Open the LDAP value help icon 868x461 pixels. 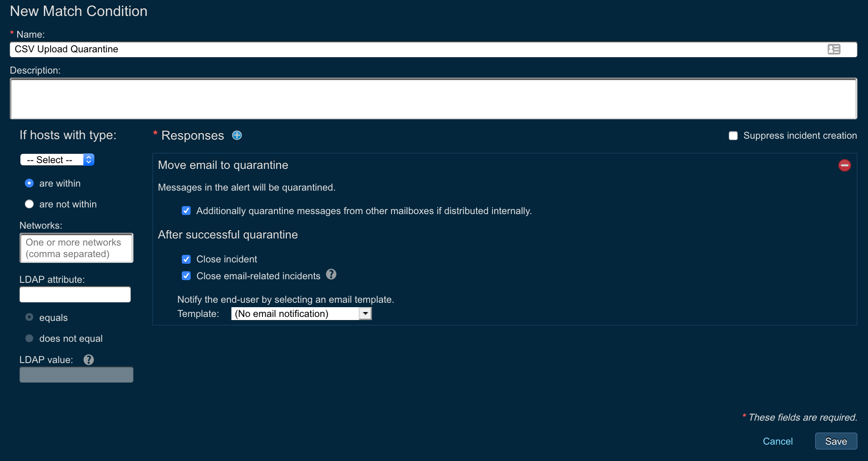89,359
